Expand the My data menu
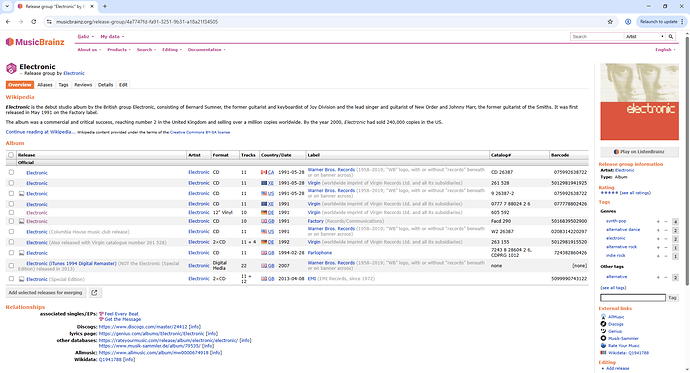The height and width of the screenshot is (373, 690). (x=112, y=37)
